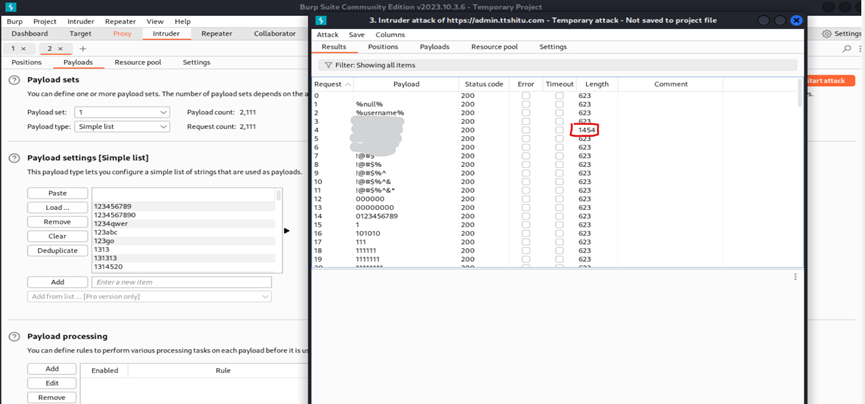Open the Payload set dropdown

tap(122, 112)
